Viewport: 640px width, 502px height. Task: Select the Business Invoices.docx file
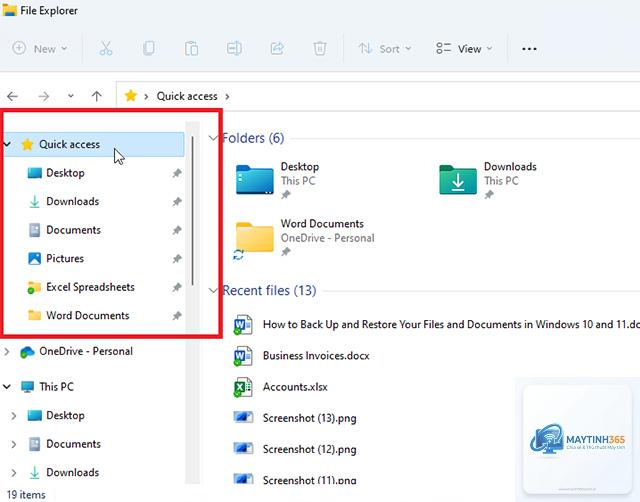(316, 355)
